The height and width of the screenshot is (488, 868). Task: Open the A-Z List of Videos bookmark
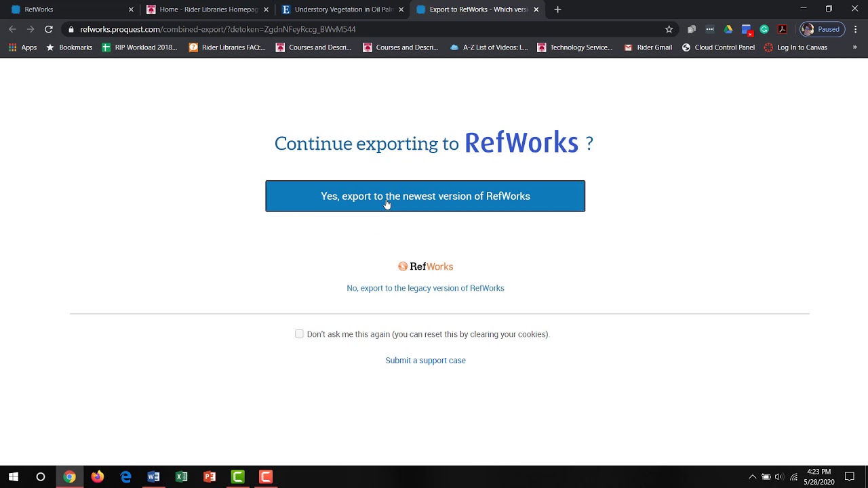[489, 47]
